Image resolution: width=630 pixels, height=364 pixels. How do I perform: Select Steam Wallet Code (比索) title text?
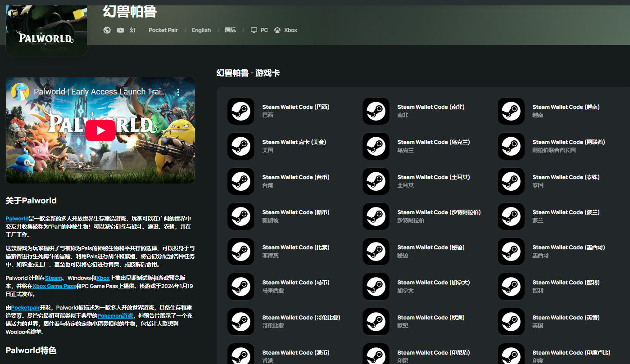296,247
